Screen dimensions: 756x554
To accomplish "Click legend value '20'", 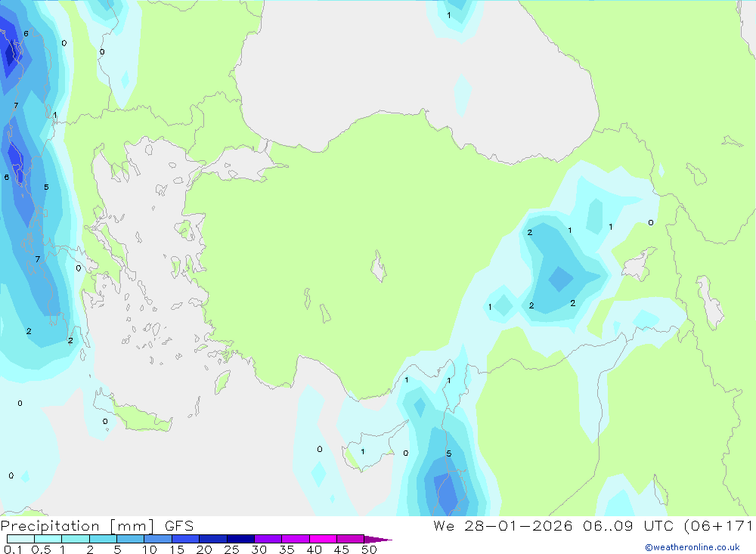I will click(x=204, y=549).
